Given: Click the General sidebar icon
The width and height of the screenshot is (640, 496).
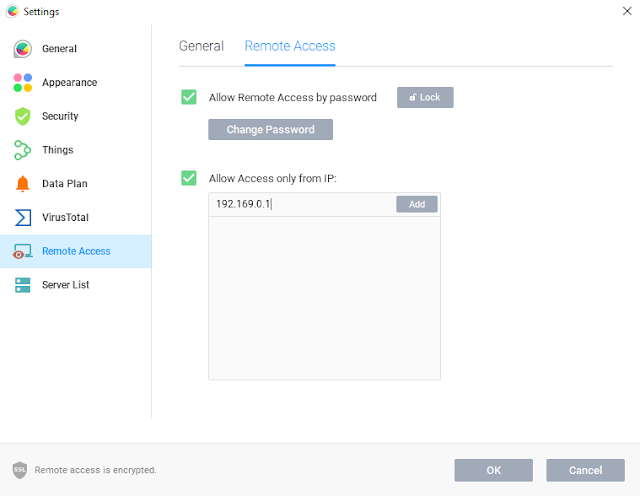Looking at the screenshot, I should click(x=22, y=49).
